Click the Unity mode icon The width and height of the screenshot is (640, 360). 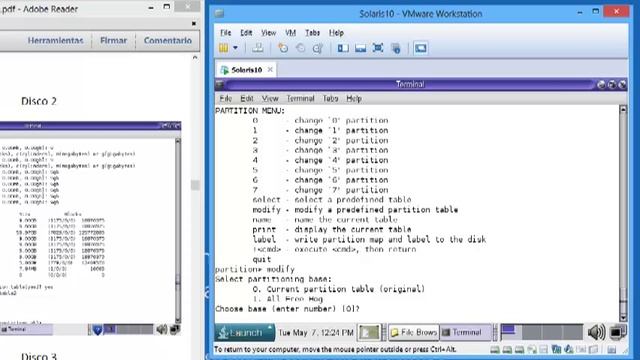pos(396,48)
